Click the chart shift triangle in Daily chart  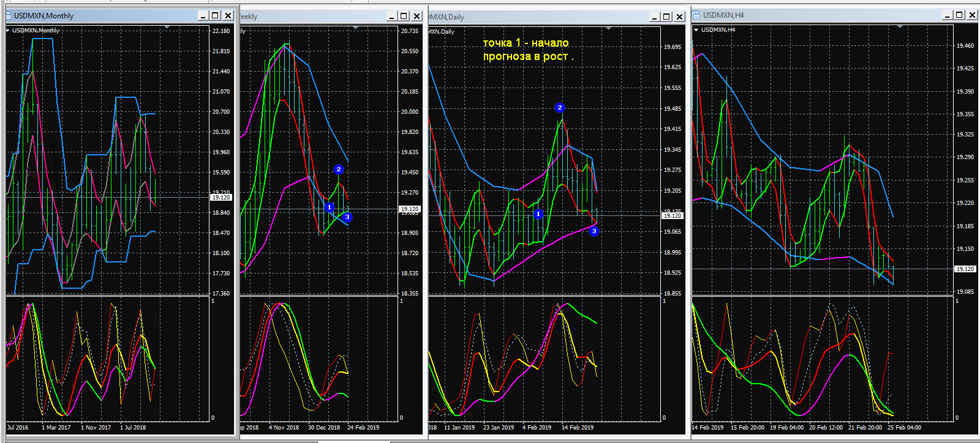coord(608,29)
